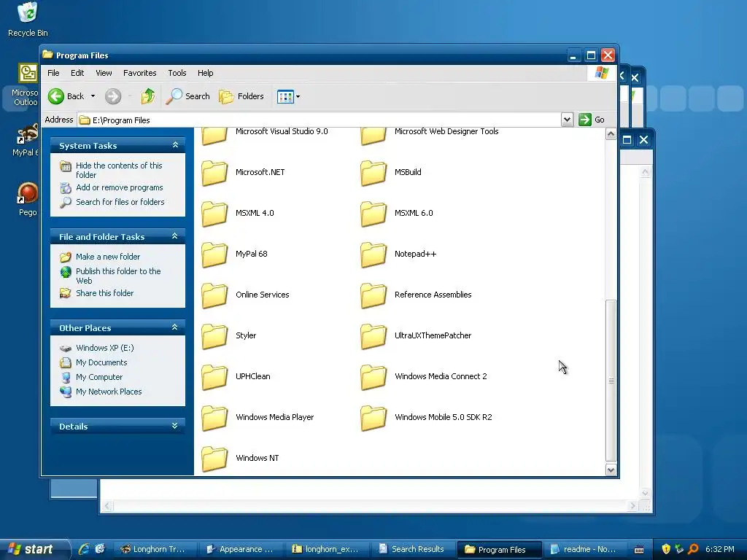This screenshot has width=747, height=560.
Task: Switch to Appearance taskbar button
Action: coord(239,549)
